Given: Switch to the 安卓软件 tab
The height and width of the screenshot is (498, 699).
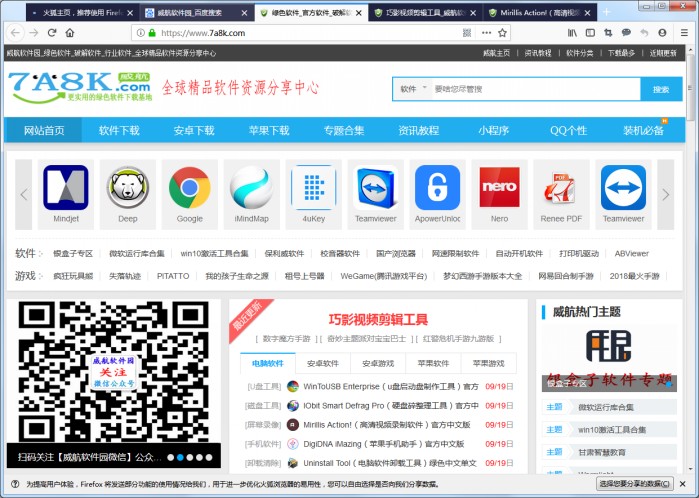Looking at the screenshot, I should 322,363.
